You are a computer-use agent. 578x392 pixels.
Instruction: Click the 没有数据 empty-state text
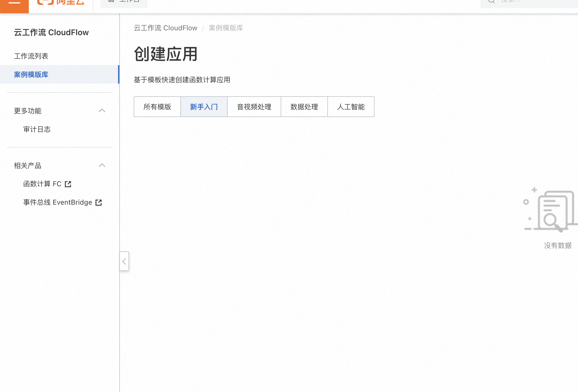pos(558,246)
